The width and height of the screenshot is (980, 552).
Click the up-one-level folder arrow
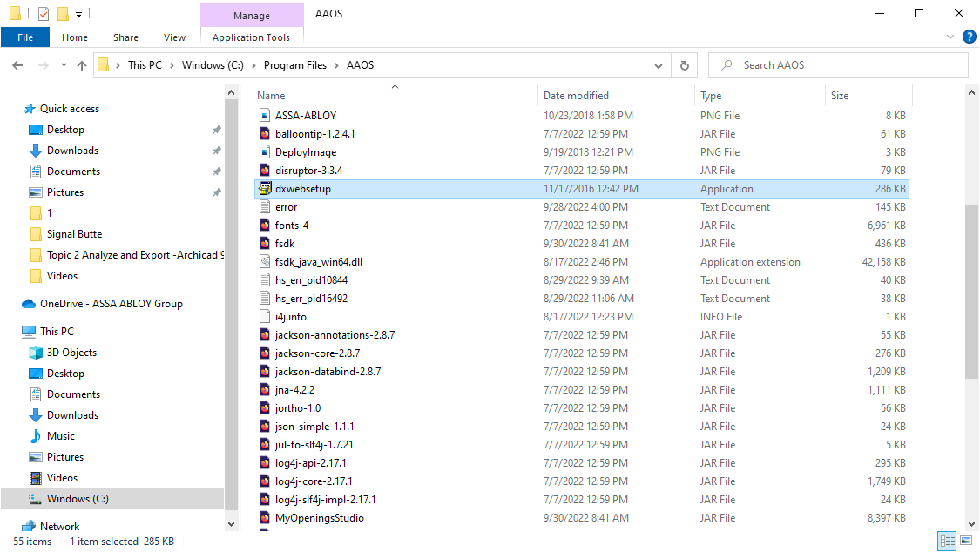(82, 64)
